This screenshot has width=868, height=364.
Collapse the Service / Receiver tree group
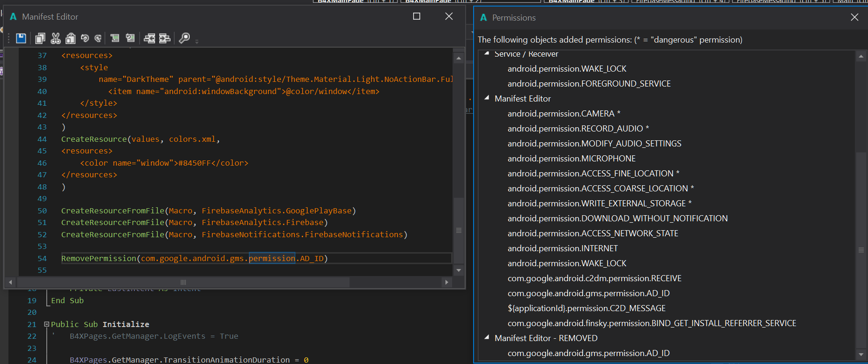pos(487,53)
